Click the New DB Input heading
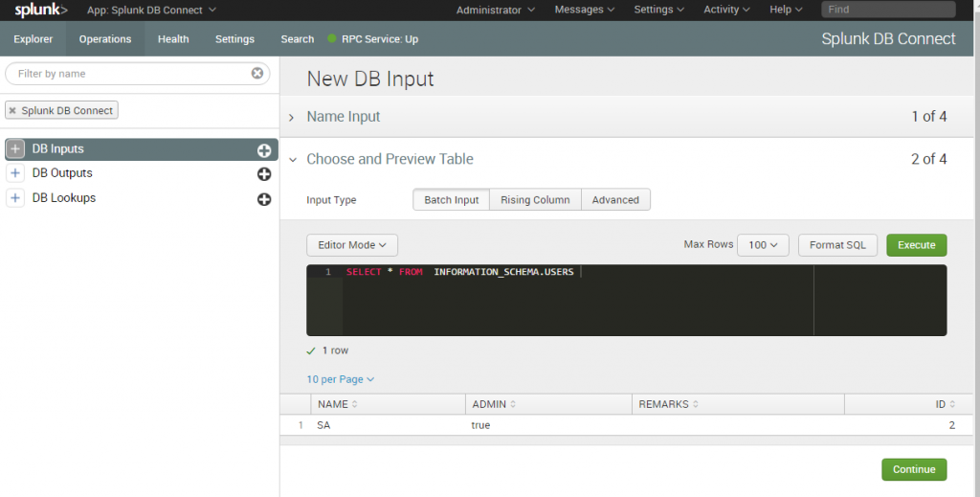This screenshot has height=497, width=980. tap(370, 79)
